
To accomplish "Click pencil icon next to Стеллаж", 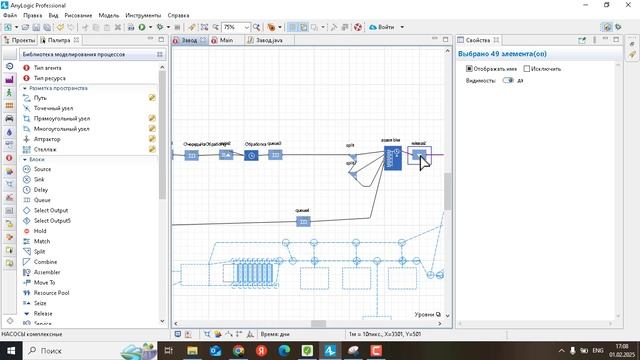I will click(x=152, y=149).
